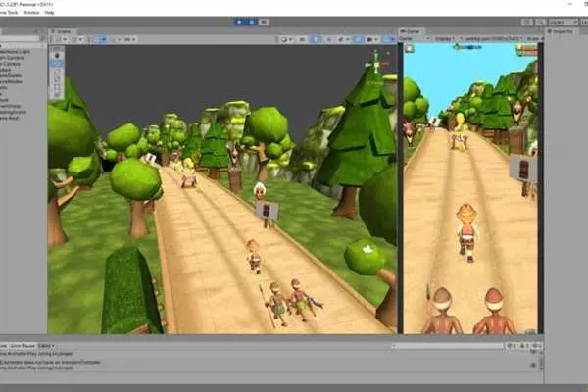Adjust the Game view Scale slider
Image resolution: width=588 pixels, height=392 pixels.
click(534, 38)
